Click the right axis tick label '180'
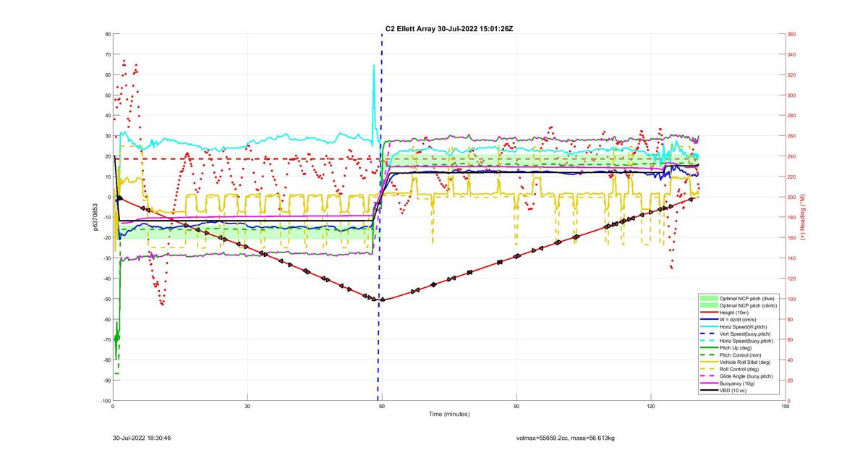The width and height of the screenshot is (868, 450). coord(792,217)
